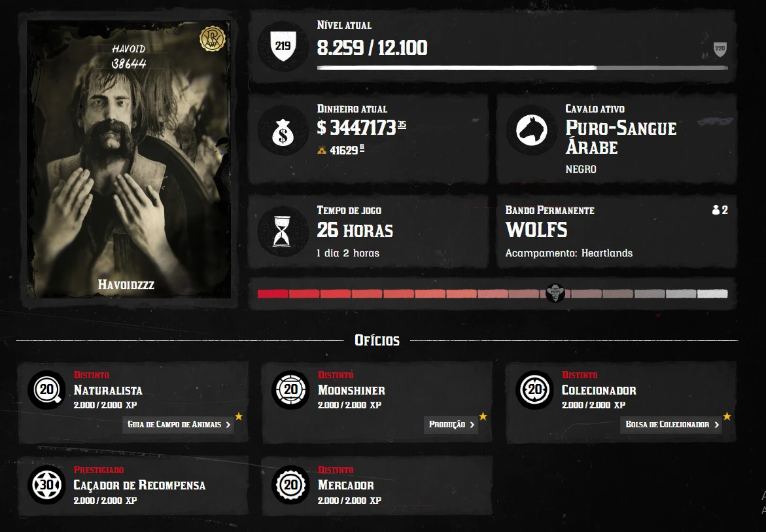766x532 pixels.
Task: Click the Moonshiner role badge icon
Action: [290, 390]
